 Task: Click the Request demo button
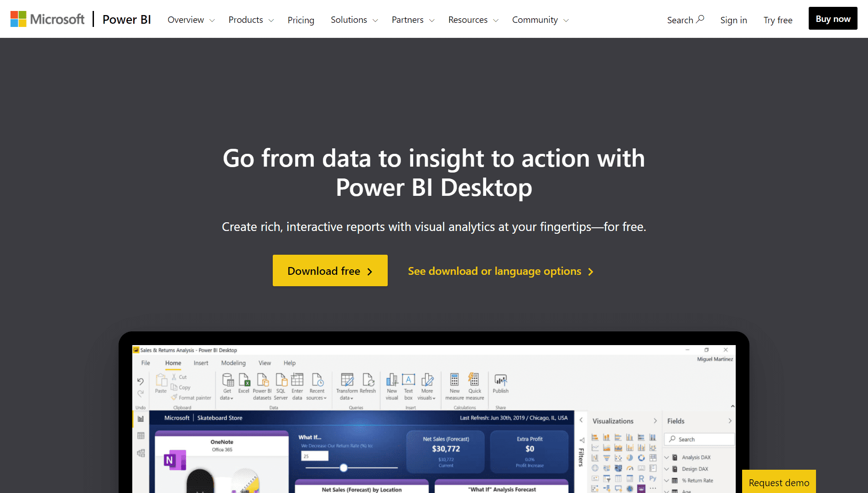click(779, 482)
